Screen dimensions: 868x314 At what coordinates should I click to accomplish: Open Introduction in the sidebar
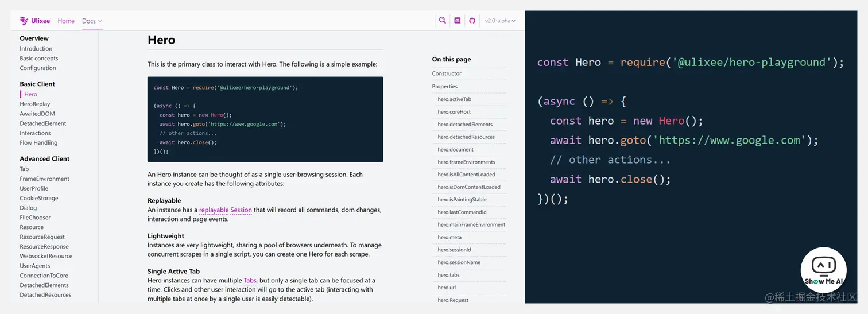36,49
